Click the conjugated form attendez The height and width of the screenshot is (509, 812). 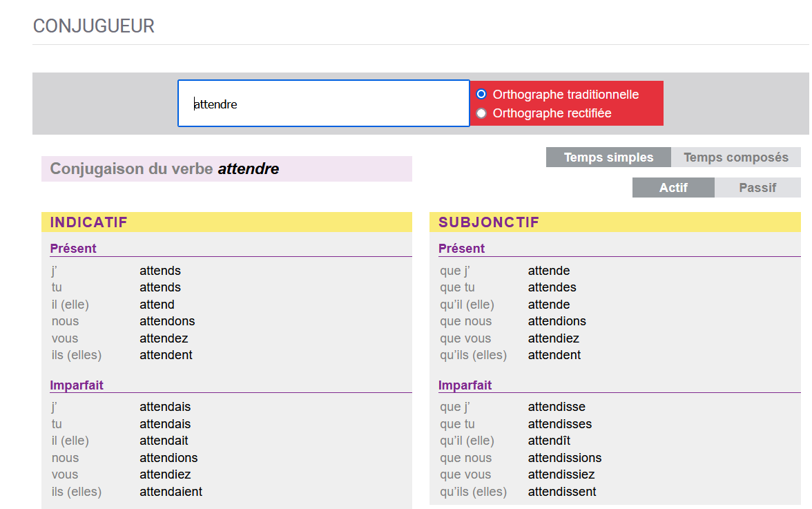click(x=164, y=338)
